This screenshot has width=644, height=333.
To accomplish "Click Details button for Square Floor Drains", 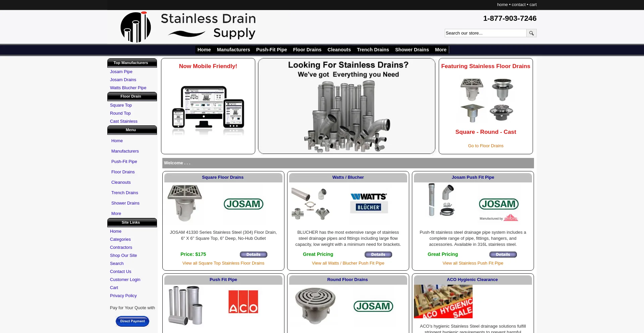I will pos(254,255).
